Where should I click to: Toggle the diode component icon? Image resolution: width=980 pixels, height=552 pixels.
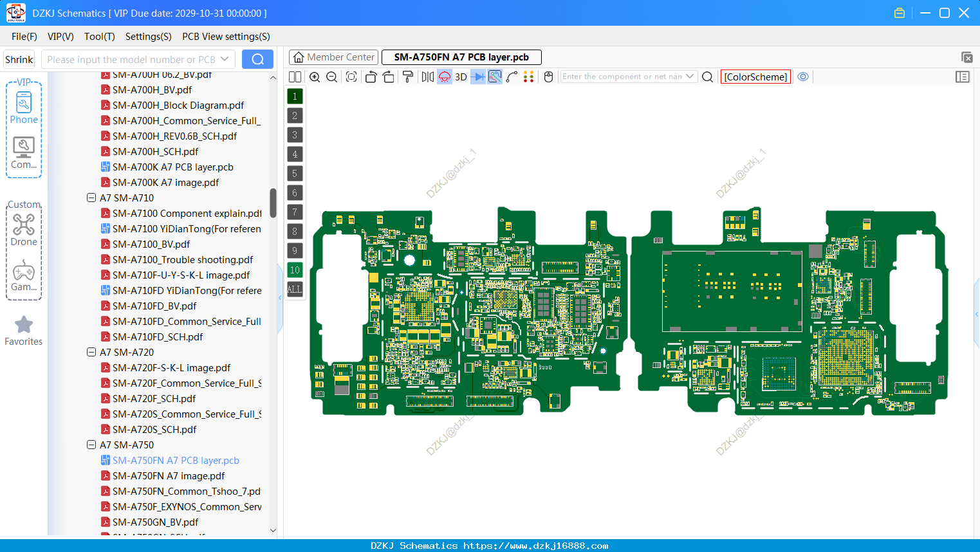(477, 77)
